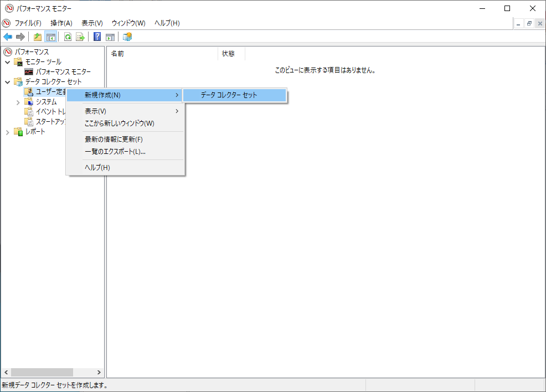
Task: Click the Refresh toolbar icon
Action: pyautogui.click(x=68, y=37)
